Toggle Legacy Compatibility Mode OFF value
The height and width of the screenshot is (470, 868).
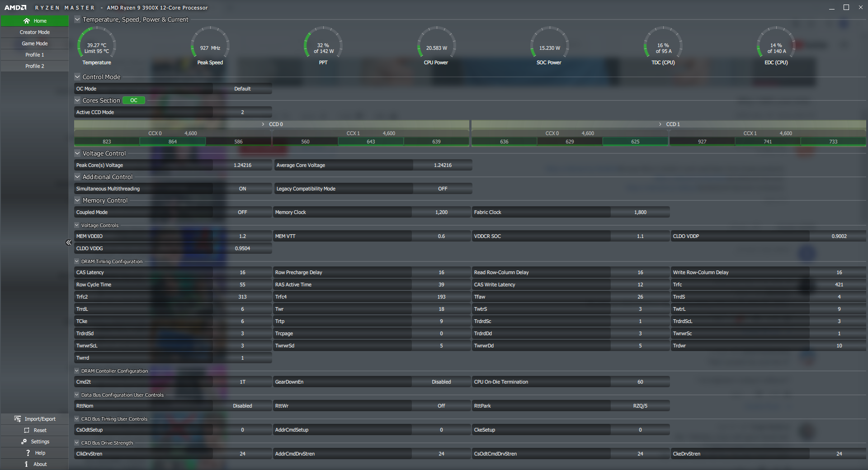443,189
